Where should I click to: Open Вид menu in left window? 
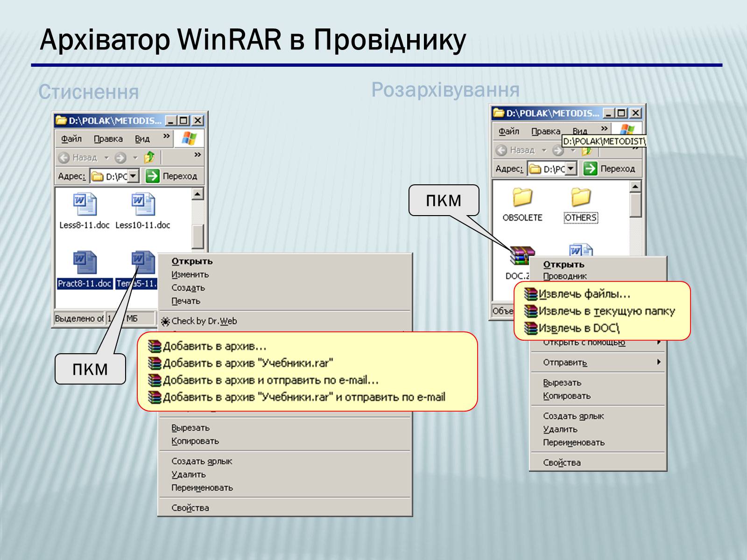142,139
